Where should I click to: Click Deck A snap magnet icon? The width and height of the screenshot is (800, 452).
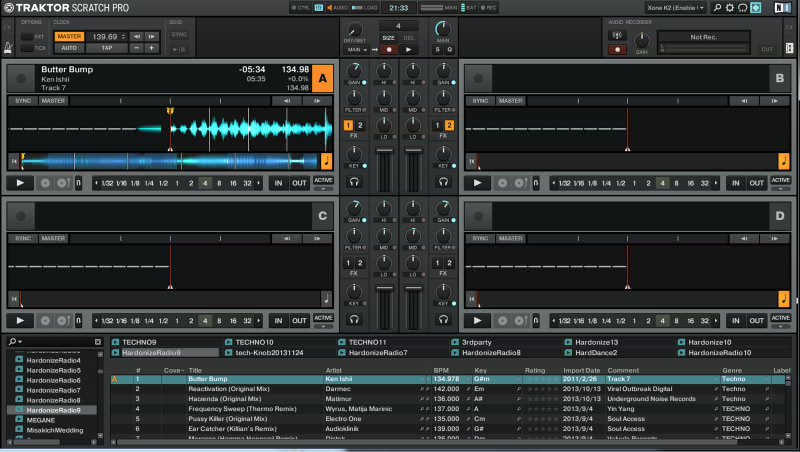point(79,183)
